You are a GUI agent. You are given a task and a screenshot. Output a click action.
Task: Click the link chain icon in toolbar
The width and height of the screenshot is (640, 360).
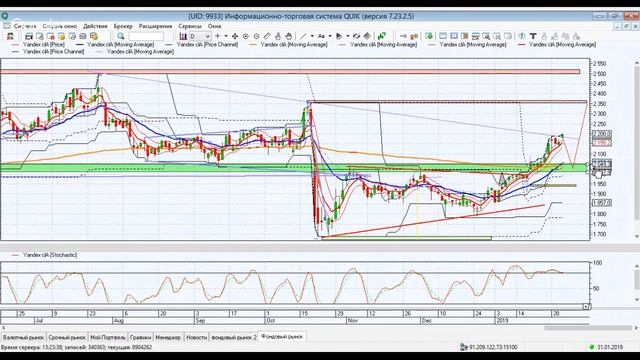point(356,36)
